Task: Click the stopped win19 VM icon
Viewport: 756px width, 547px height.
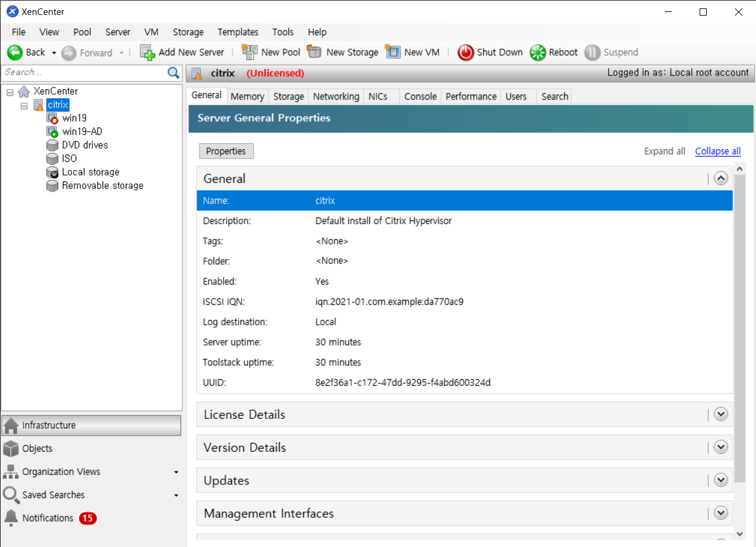Action: pos(52,118)
